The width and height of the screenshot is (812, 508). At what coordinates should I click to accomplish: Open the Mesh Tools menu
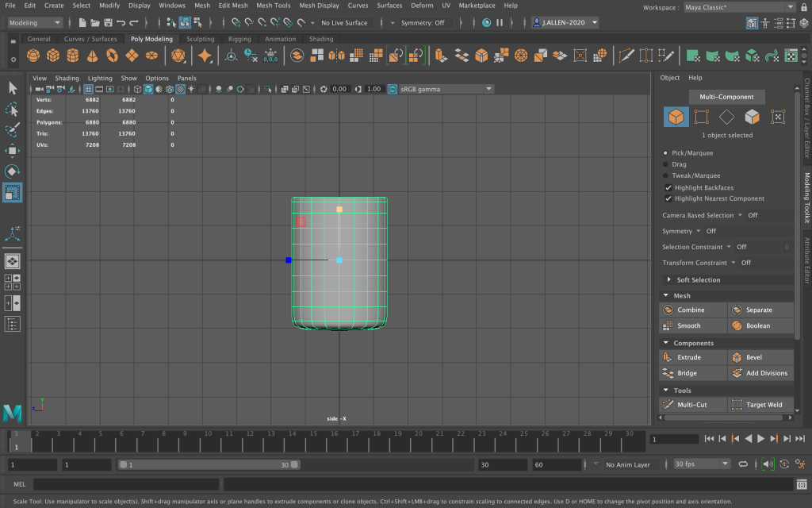[273, 6]
